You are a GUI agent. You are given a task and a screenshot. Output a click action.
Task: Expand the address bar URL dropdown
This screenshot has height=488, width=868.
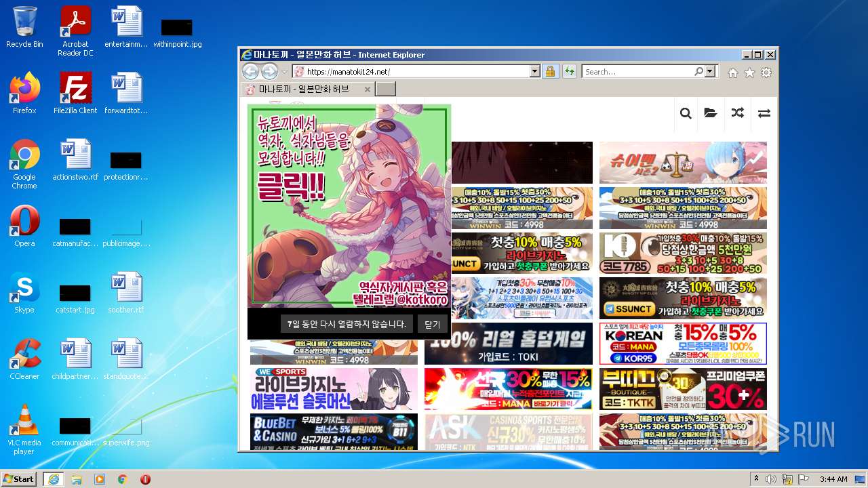534,71
